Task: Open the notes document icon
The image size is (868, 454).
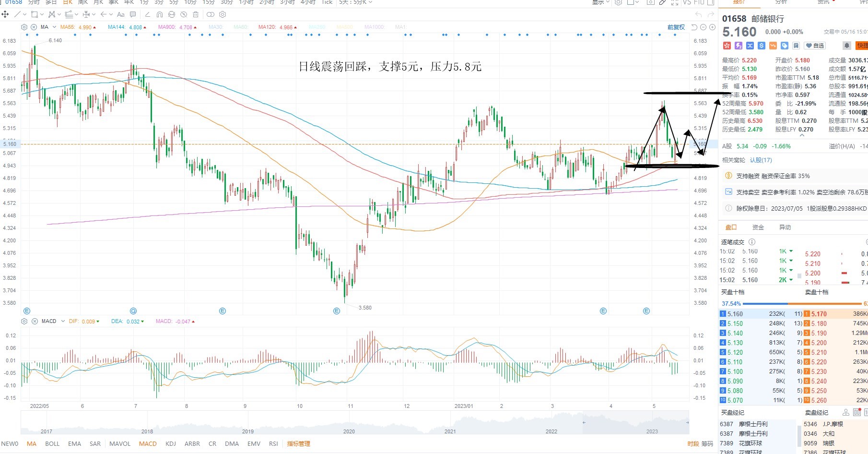Action: pyautogui.click(x=796, y=46)
